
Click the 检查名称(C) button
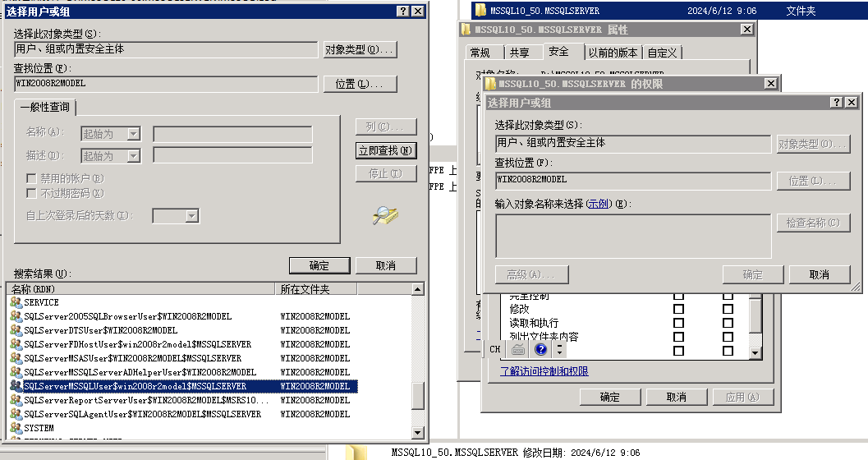click(813, 223)
